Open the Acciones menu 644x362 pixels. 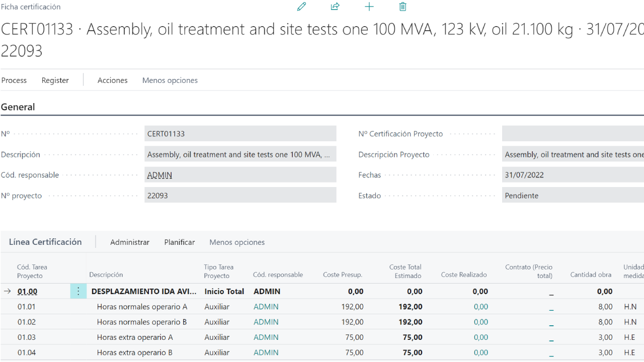112,80
